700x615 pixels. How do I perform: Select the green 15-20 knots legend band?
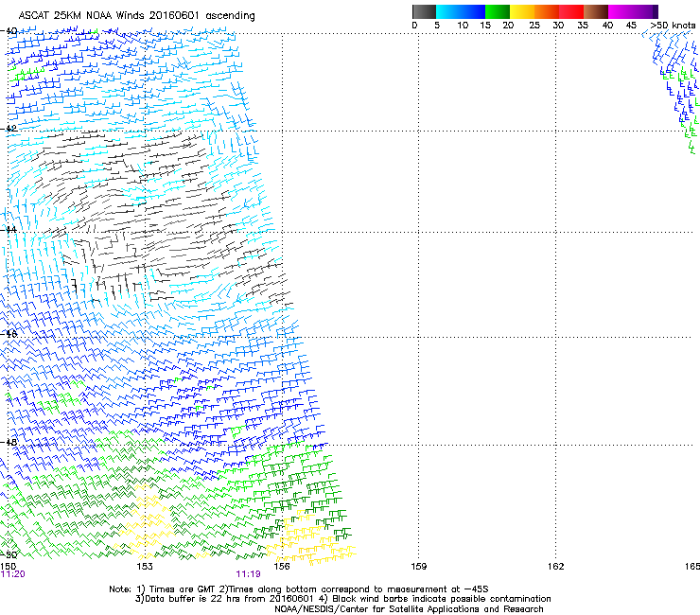click(498, 11)
